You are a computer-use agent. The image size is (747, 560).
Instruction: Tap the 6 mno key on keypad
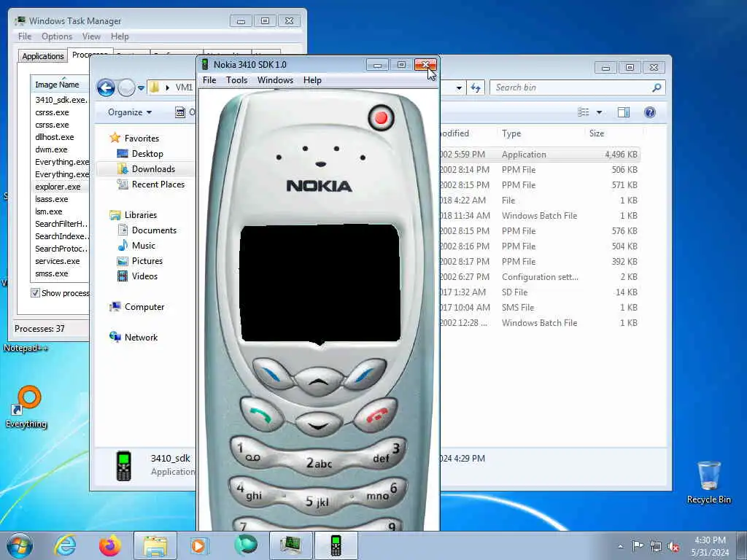click(x=382, y=493)
